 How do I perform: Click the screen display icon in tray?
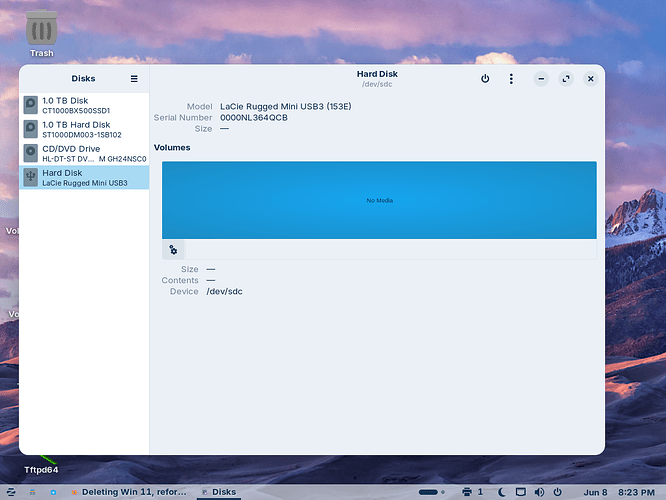pos(521,492)
